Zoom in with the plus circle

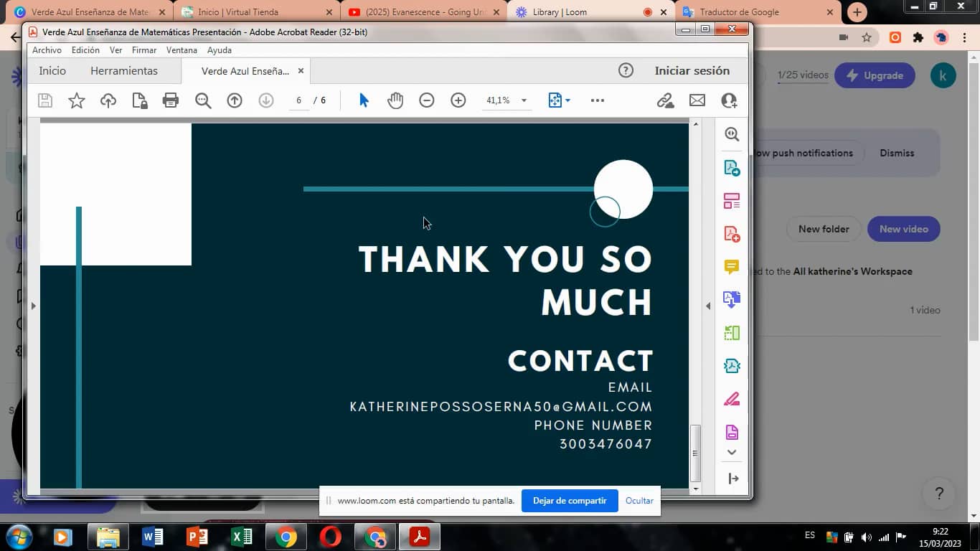pos(458,100)
